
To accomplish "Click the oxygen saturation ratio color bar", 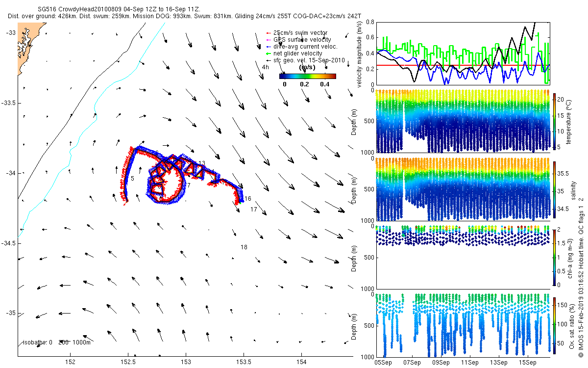I will click(x=555, y=325).
